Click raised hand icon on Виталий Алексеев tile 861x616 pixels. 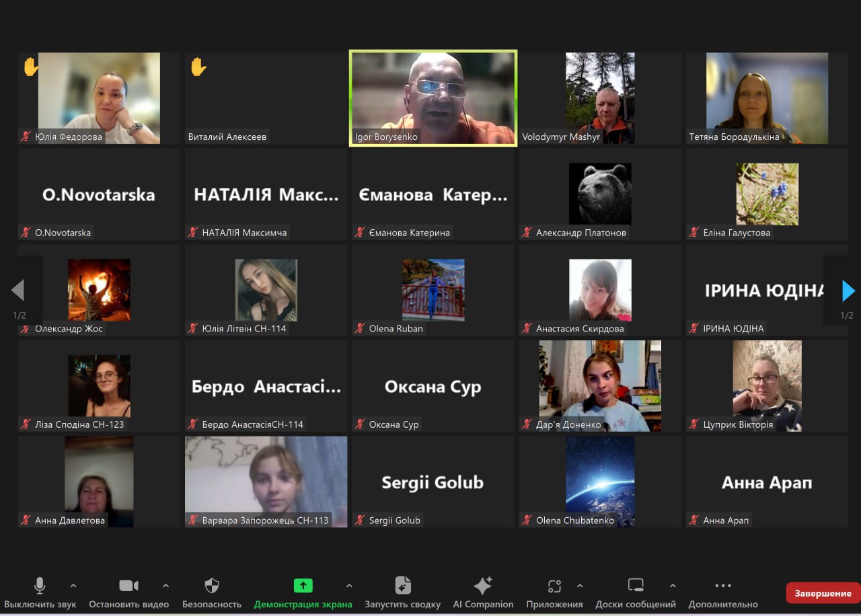(198, 67)
